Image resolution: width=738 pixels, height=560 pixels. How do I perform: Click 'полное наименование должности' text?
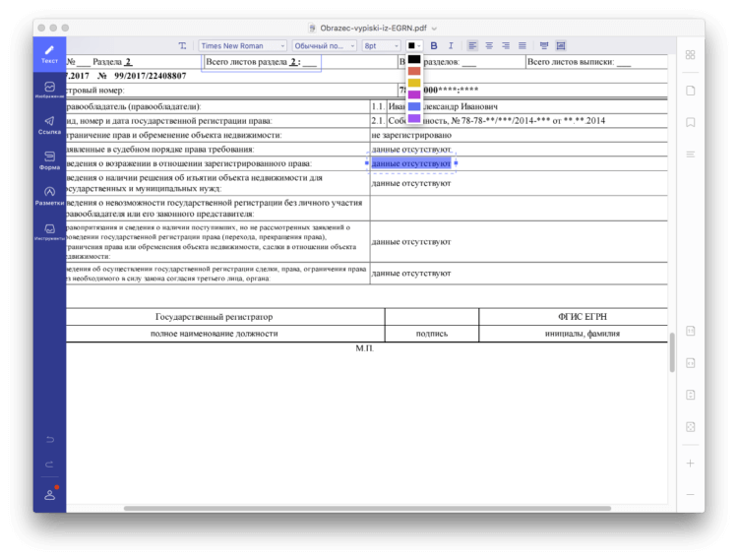215,334
